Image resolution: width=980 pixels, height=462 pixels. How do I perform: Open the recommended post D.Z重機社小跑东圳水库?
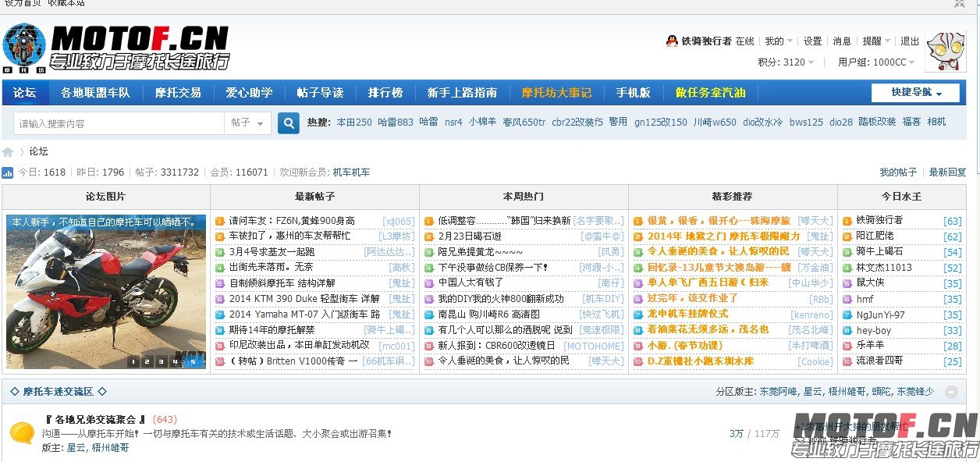700,361
